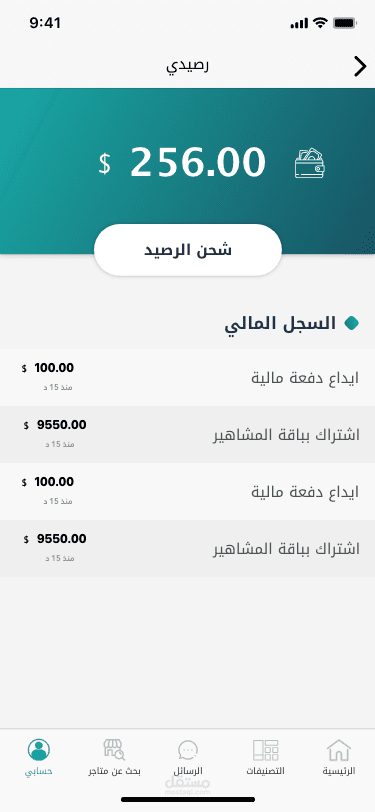Tap the battery icon in status bar
Image resolution: width=375 pixels, height=812 pixels.
(x=345, y=23)
